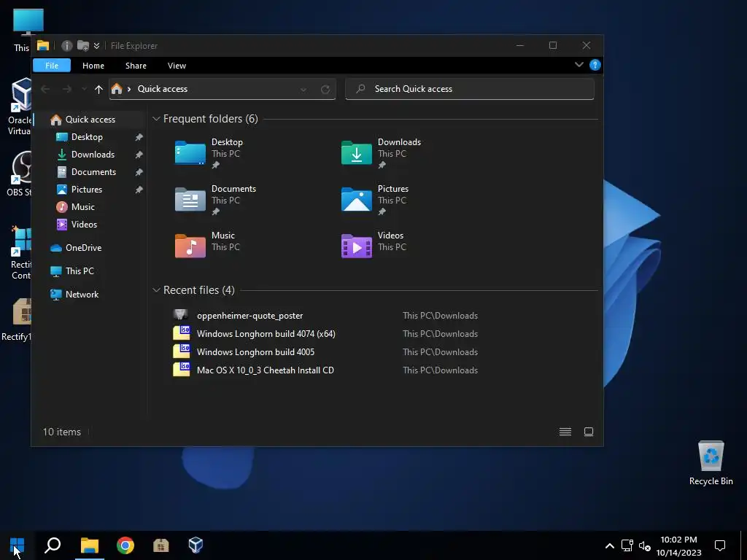
Task: Select OneDrive in the navigation pane
Action: (83, 248)
